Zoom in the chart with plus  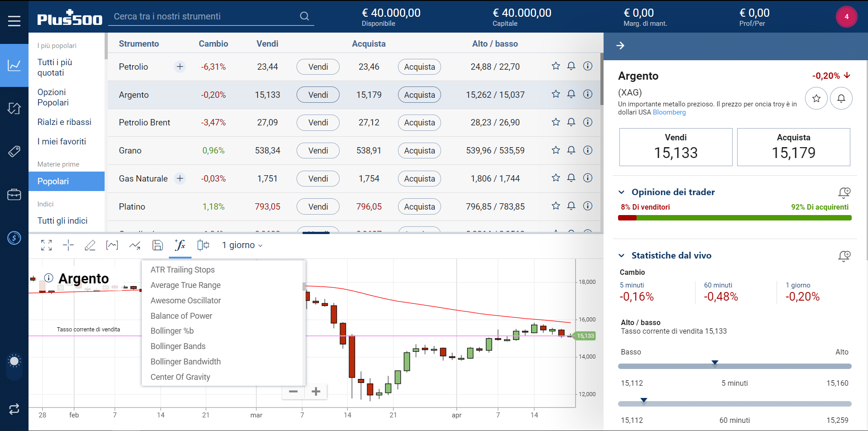(x=316, y=392)
